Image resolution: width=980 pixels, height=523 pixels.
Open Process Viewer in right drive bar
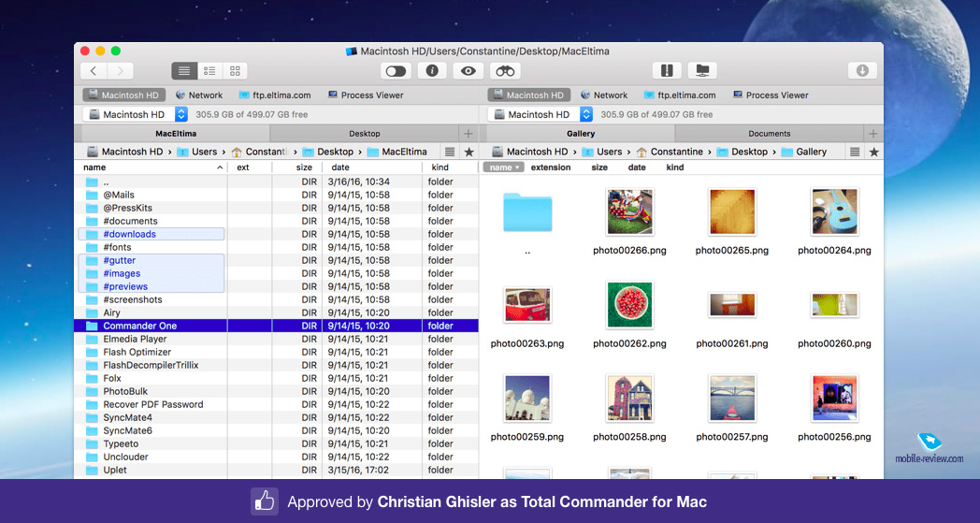tap(771, 95)
